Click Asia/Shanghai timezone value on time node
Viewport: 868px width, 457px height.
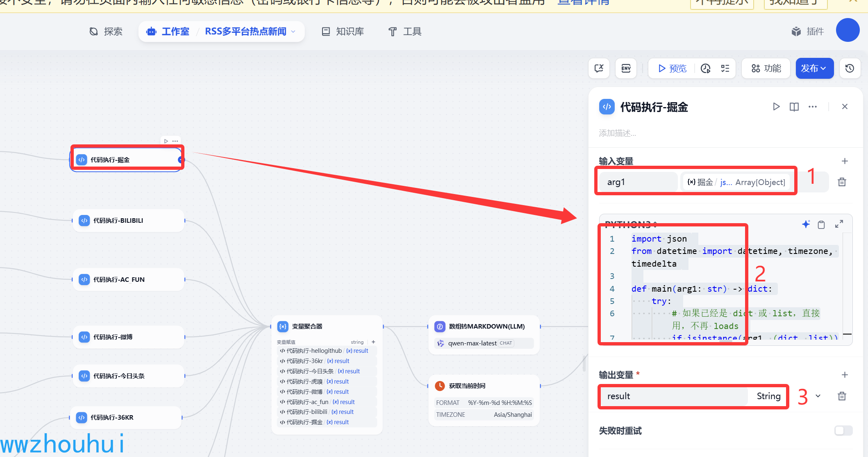point(513,415)
